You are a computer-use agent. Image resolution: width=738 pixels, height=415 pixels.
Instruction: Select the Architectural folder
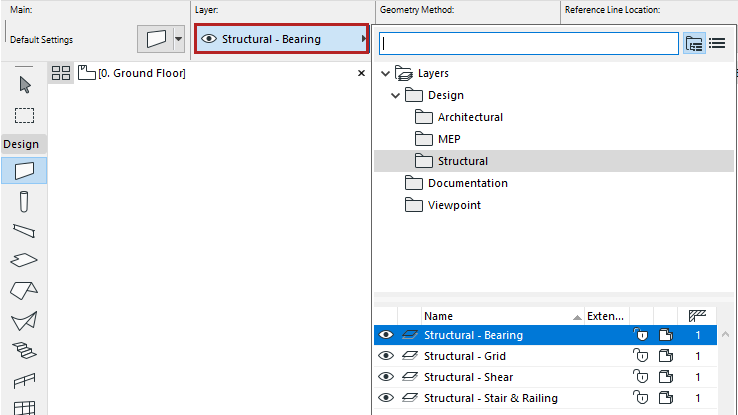point(470,117)
